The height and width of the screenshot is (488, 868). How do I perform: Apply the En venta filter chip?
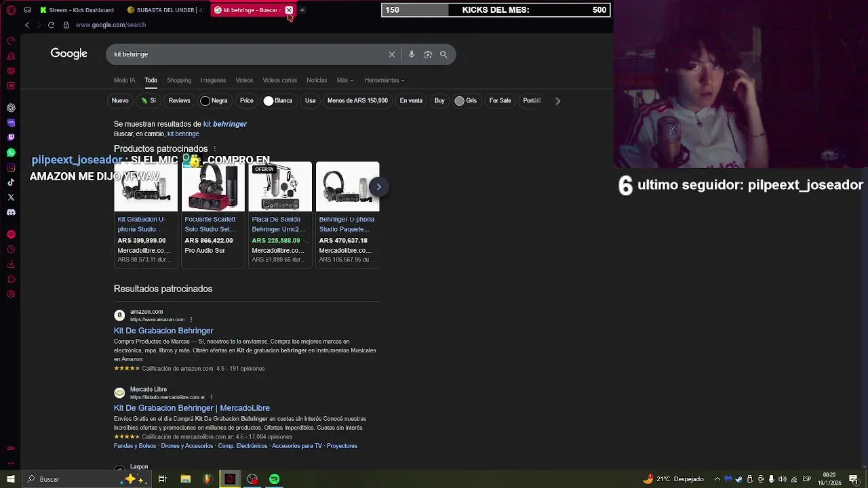[x=411, y=100]
